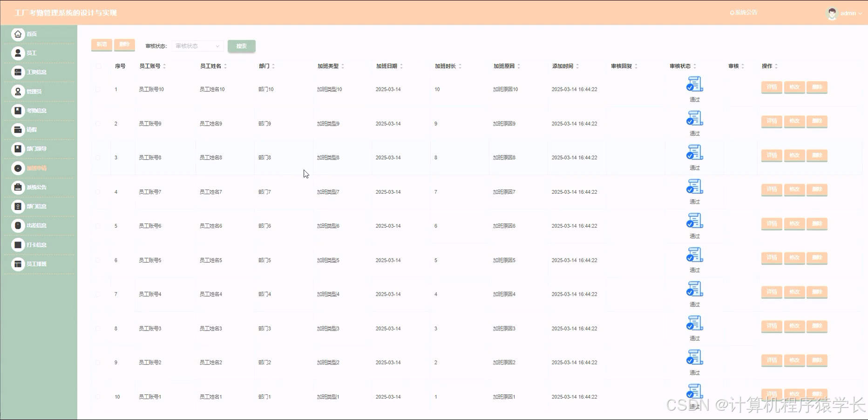Expand the admin user menu arrow
This screenshot has width=868, height=420.
(860, 14)
